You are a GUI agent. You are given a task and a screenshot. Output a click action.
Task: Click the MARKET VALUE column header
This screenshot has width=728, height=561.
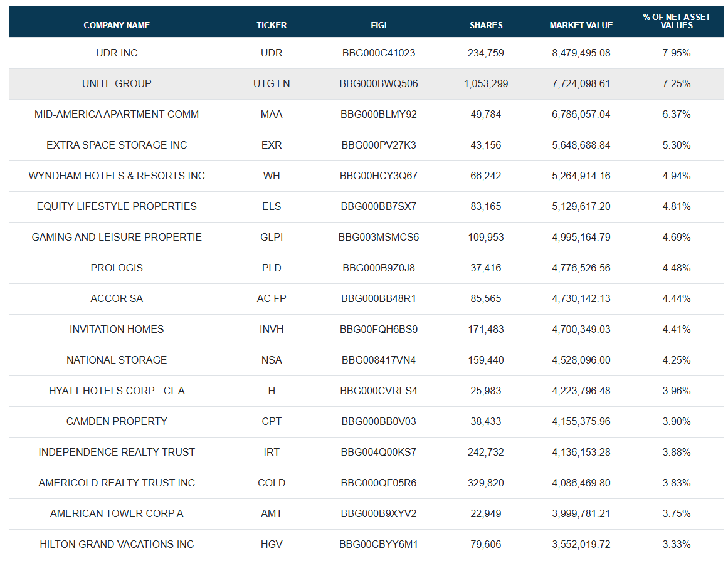(x=581, y=25)
